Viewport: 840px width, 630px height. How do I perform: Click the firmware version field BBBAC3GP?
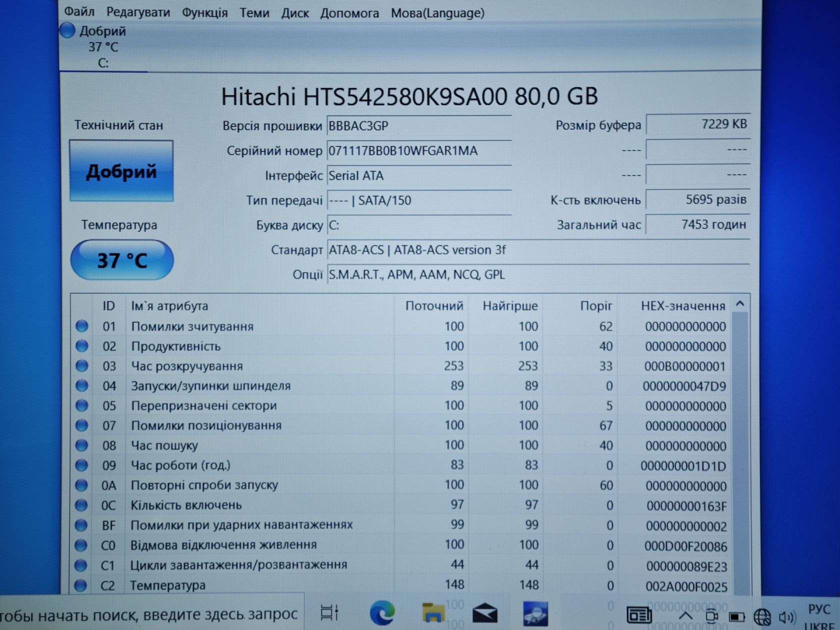coord(419,126)
